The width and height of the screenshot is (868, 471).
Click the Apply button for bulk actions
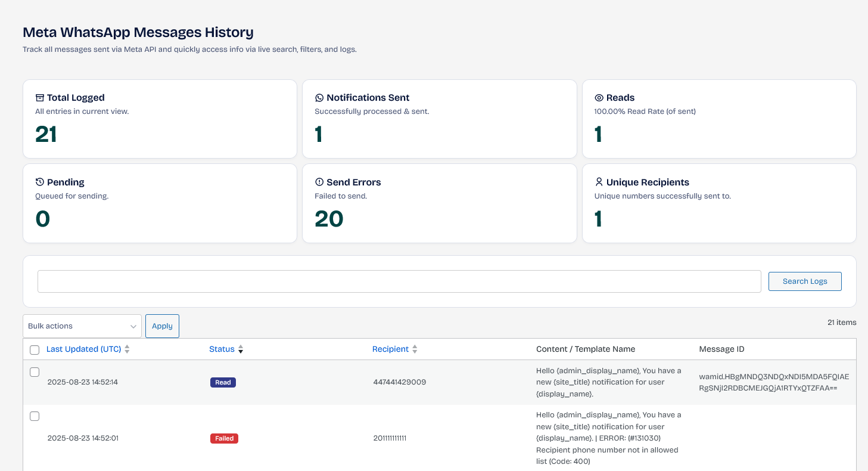(162, 326)
